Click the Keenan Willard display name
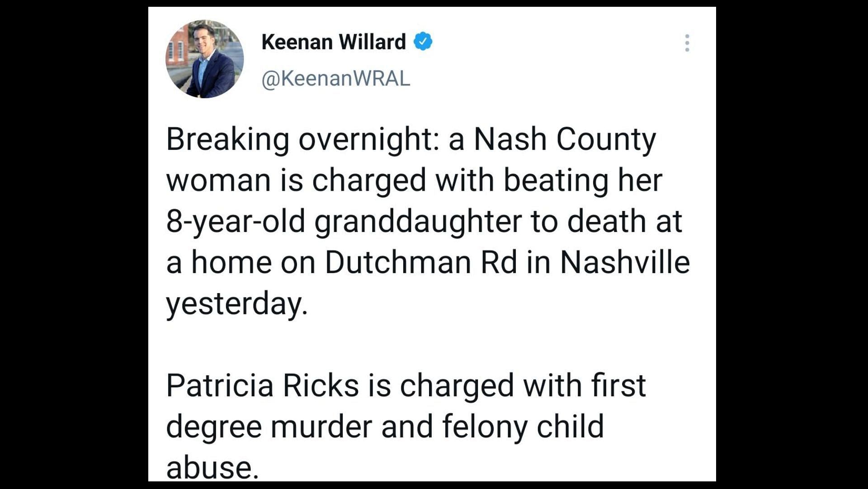 (334, 42)
